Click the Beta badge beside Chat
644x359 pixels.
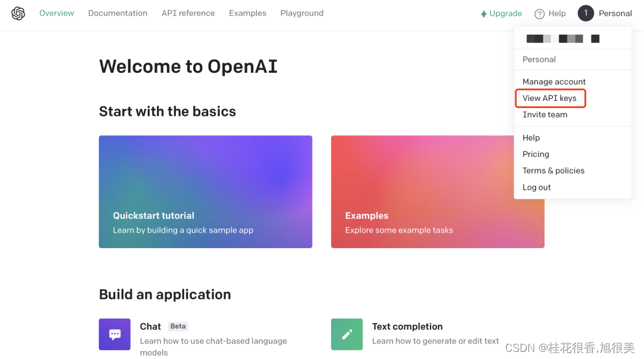[178, 326]
